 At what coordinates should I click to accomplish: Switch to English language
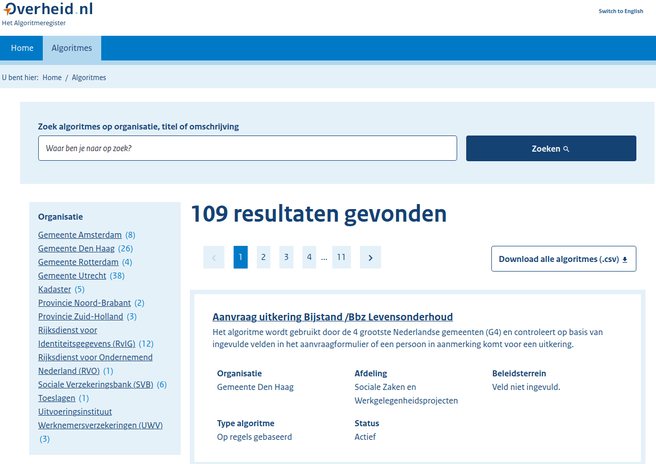620,11
